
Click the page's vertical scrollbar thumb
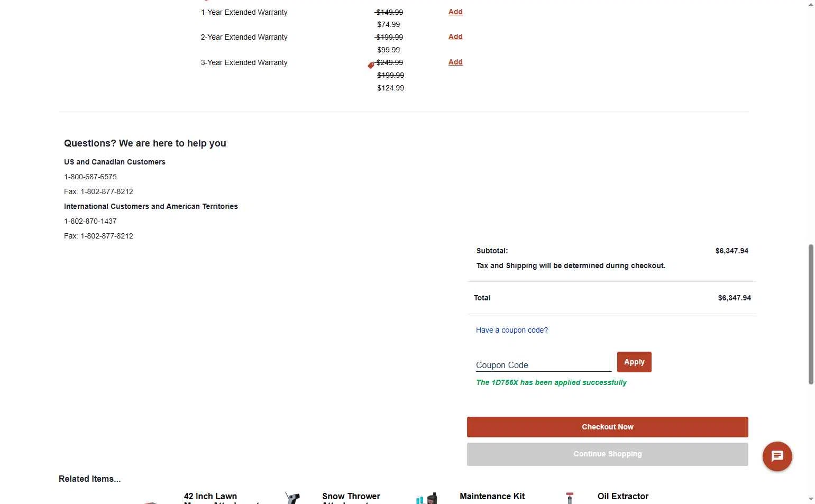click(x=811, y=314)
